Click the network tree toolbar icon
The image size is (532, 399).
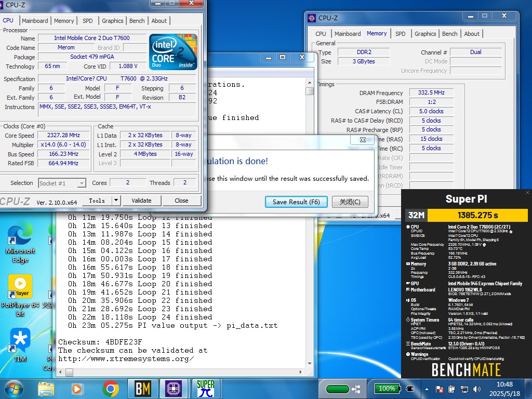(x=356, y=389)
